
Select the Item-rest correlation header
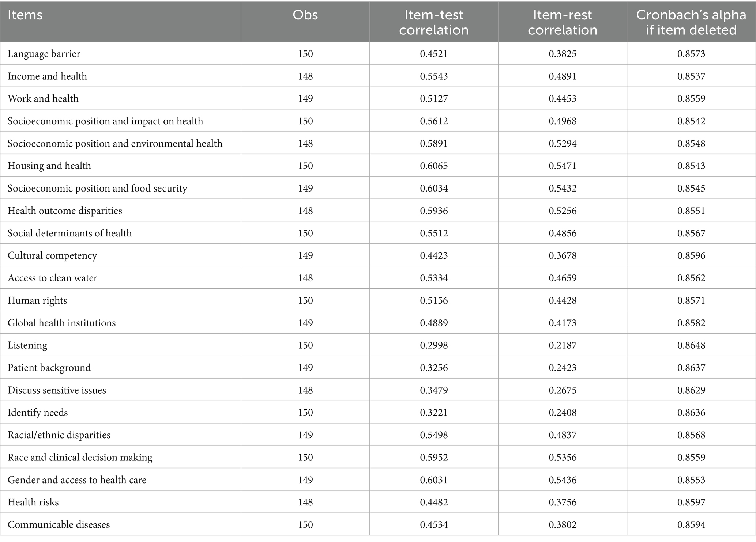tap(562, 22)
